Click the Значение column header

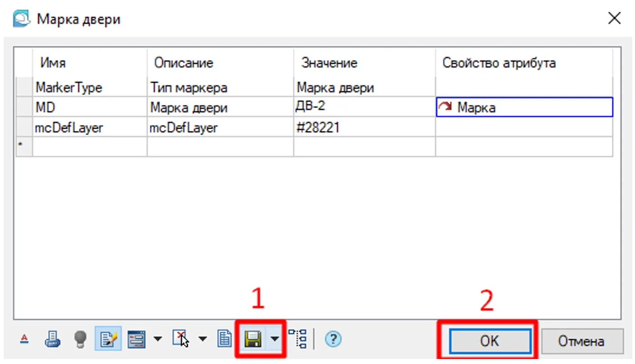pyautogui.click(x=330, y=63)
